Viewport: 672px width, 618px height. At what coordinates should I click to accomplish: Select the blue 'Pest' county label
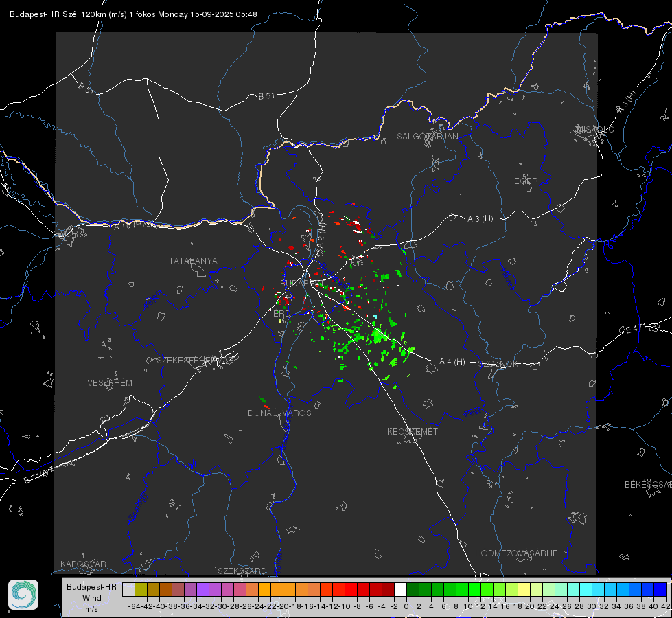[472, 414]
